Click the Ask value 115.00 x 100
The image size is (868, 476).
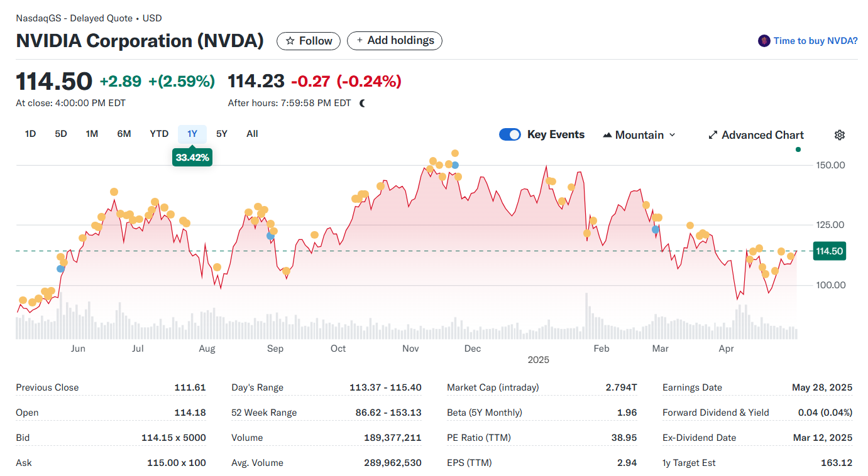click(x=176, y=463)
